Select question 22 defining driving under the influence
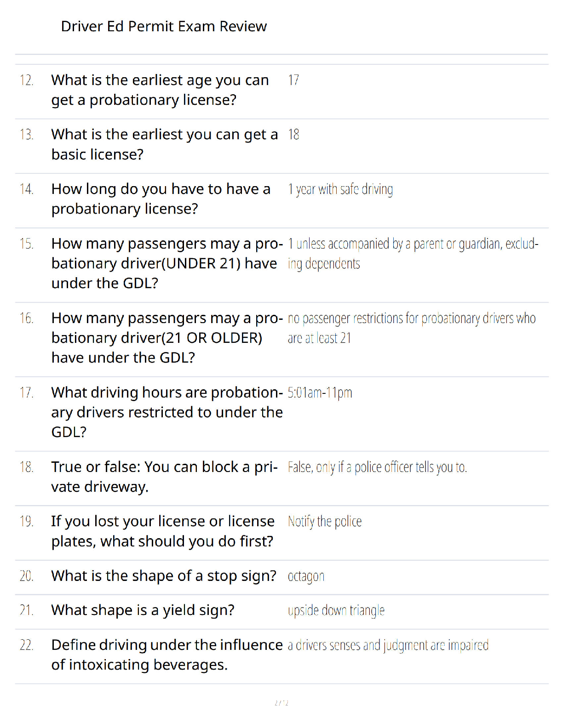The height and width of the screenshot is (728, 563). [x=167, y=655]
